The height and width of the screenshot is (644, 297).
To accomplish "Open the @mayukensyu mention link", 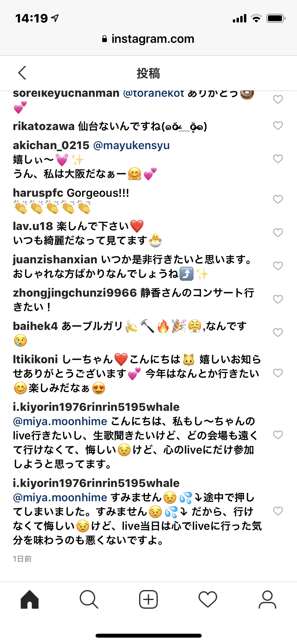I will [x=131, y=145].
